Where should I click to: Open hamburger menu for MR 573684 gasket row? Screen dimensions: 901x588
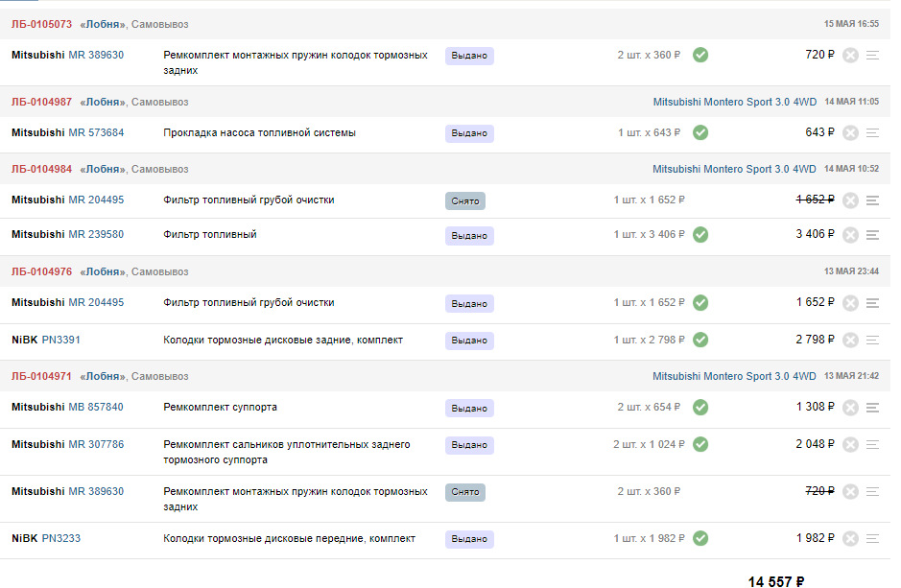coord(872,132)
